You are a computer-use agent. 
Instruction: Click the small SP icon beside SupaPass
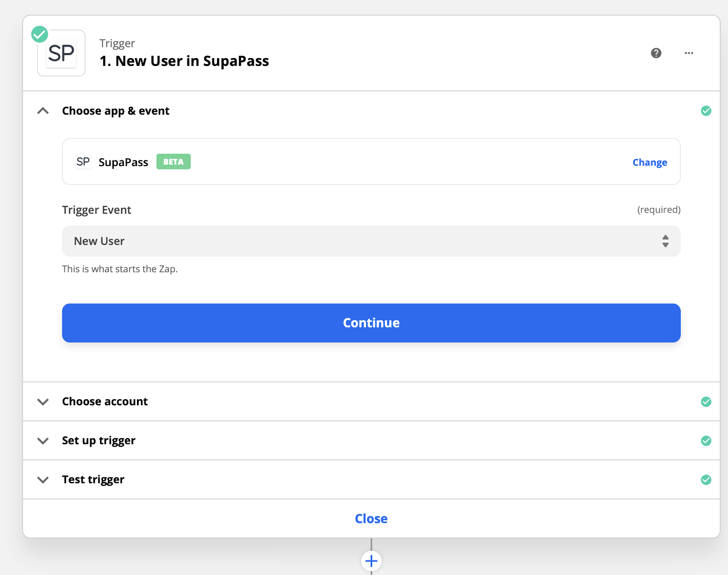83,162
